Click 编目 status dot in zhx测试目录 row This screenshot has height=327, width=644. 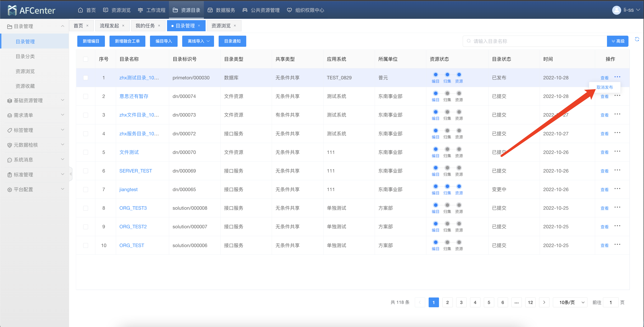pos(436,75)
